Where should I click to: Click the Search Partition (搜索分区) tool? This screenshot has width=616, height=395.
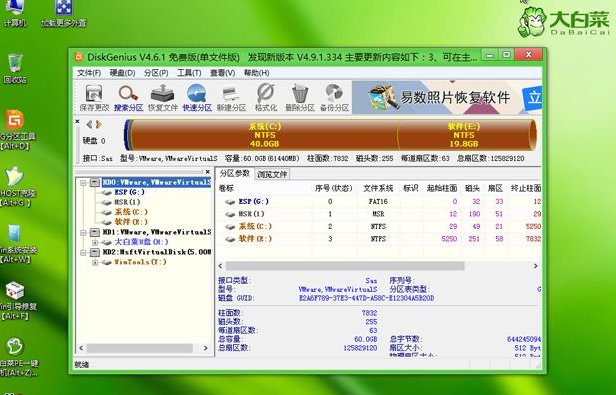tap(128, 98)
